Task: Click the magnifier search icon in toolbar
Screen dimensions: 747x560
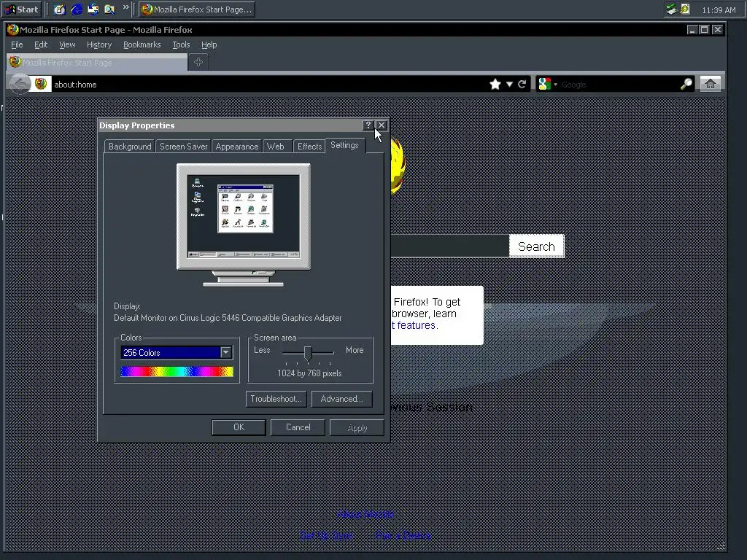Action: (686, 85)
